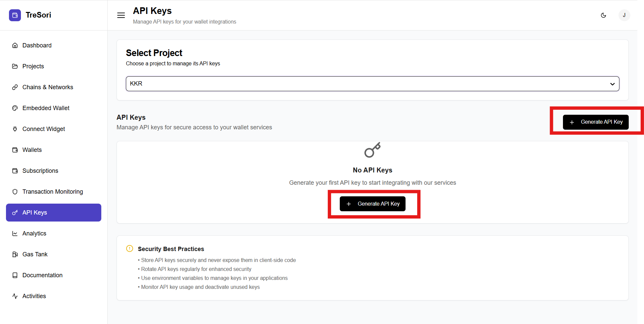Click the TreSori wallet logo icon
Viewport: 644px width, 324px height.
[15, 15]
